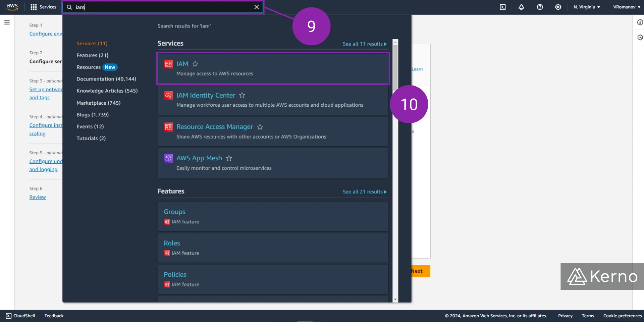The height and width of the screenshot is (322, 644).
Task: Go to Step 1 Configure environment
Action: pyautogui.click(x=46, y=34)
